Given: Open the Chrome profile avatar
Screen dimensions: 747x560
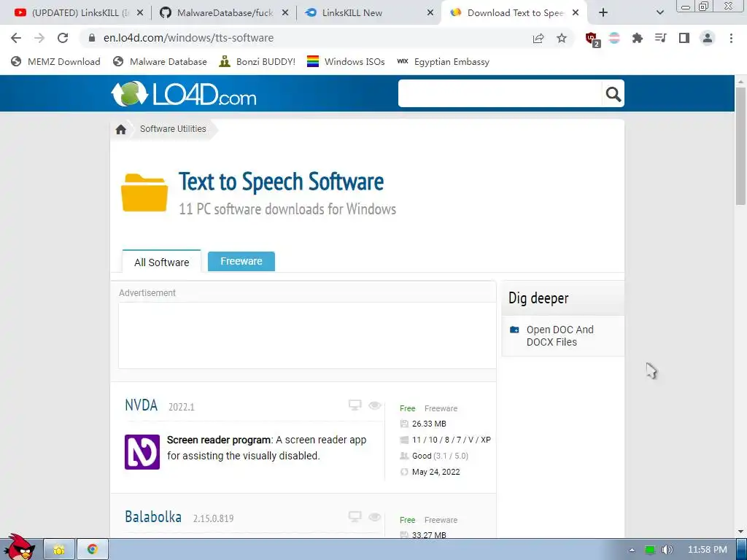Looking at the screenshot, I should coord(708,38).
